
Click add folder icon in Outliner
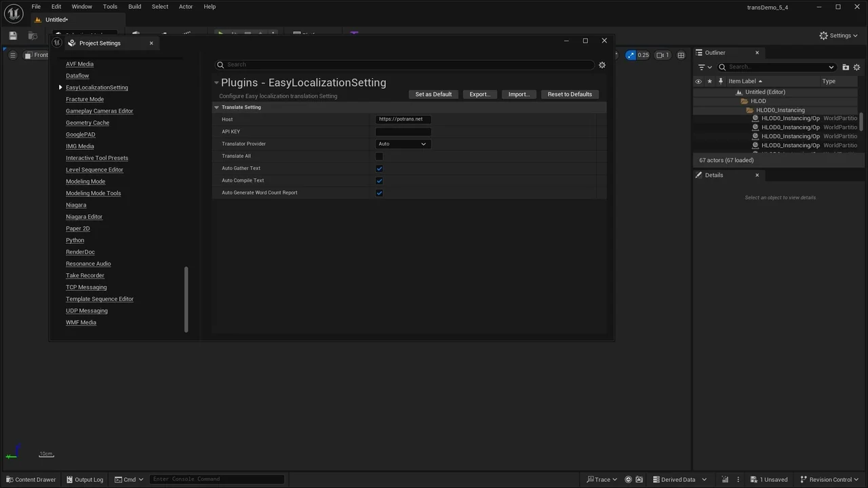[846, 67]
